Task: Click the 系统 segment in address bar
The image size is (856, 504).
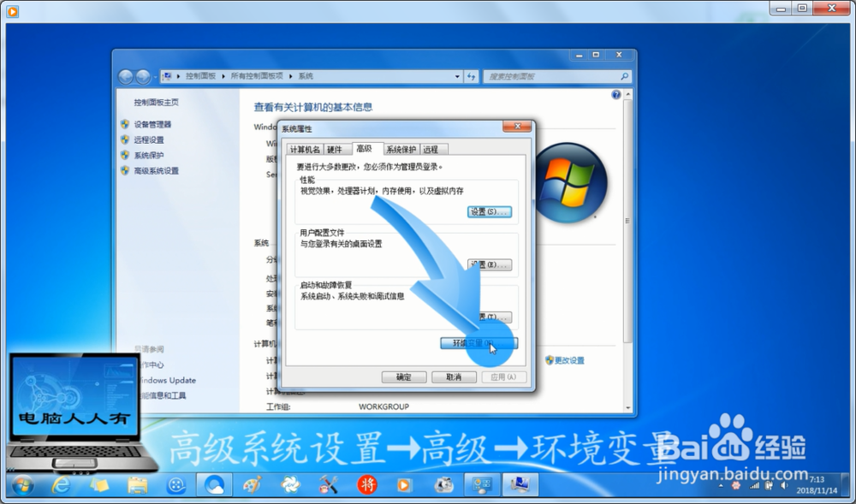Action: 306,76
